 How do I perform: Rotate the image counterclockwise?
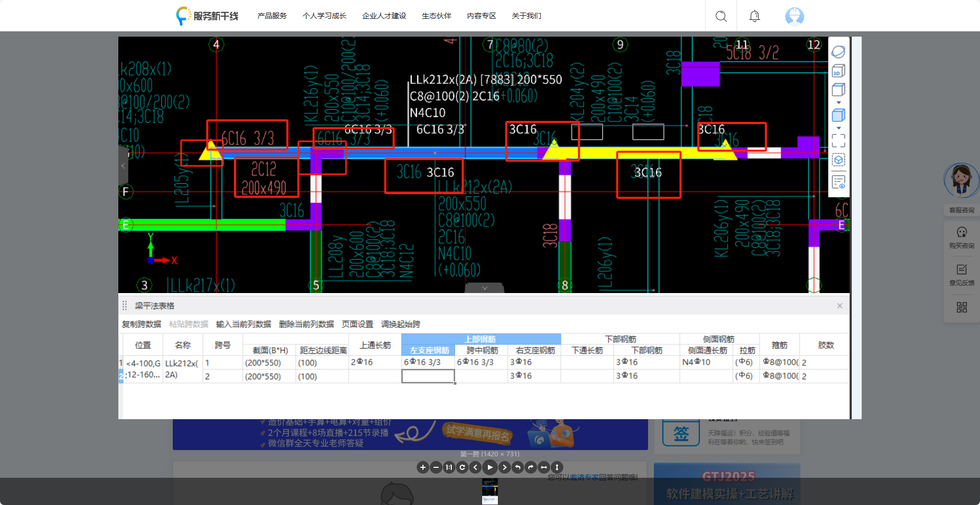(518, 467)
